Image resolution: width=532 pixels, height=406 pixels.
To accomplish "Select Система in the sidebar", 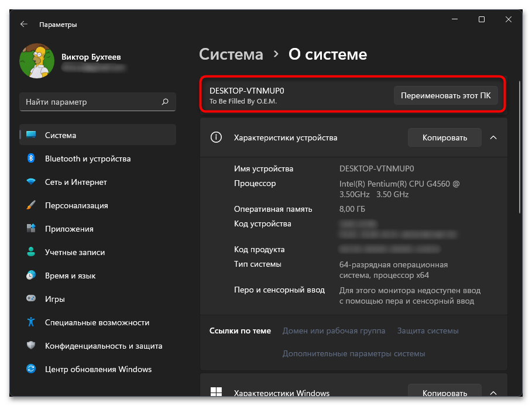I will pos(98,135).
